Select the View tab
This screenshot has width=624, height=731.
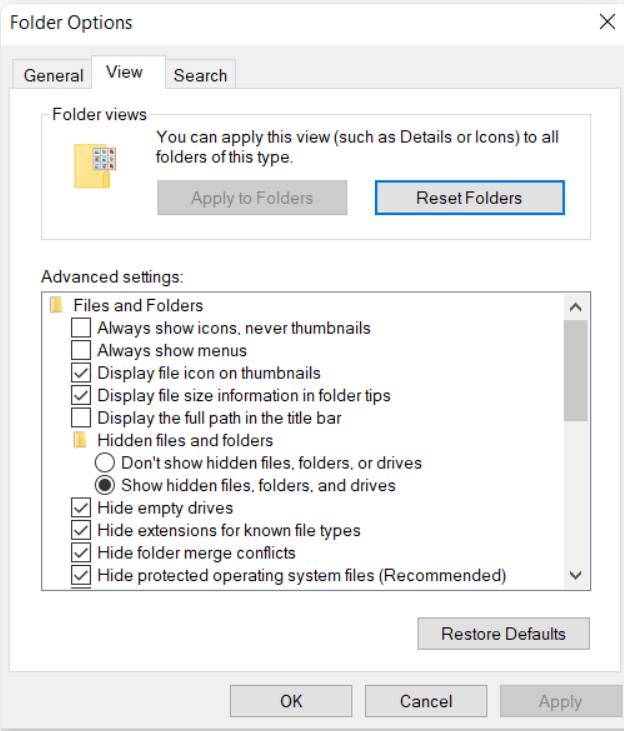click(x=128, y=72)
